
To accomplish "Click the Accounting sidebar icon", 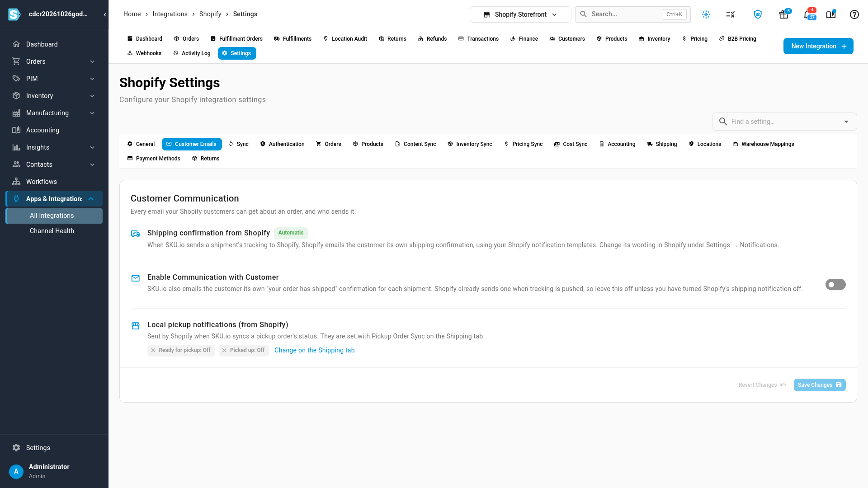I will [x=16, y=130].
